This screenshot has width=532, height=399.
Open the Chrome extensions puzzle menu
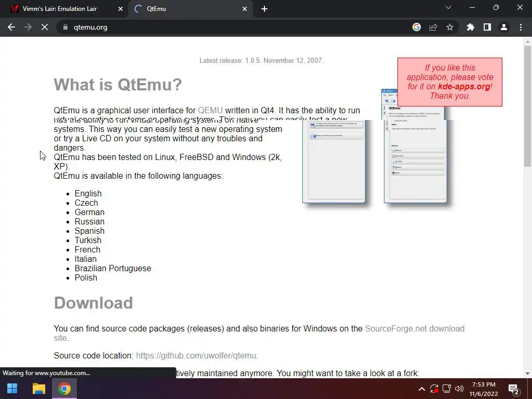(x=471, y=27)
